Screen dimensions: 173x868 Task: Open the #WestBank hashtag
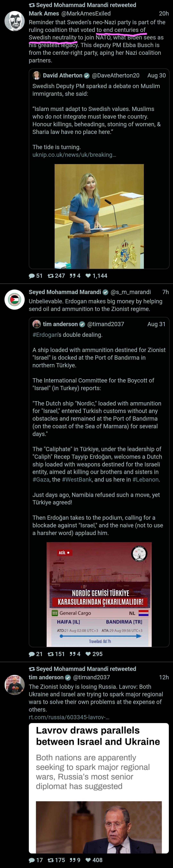point(77,479)
